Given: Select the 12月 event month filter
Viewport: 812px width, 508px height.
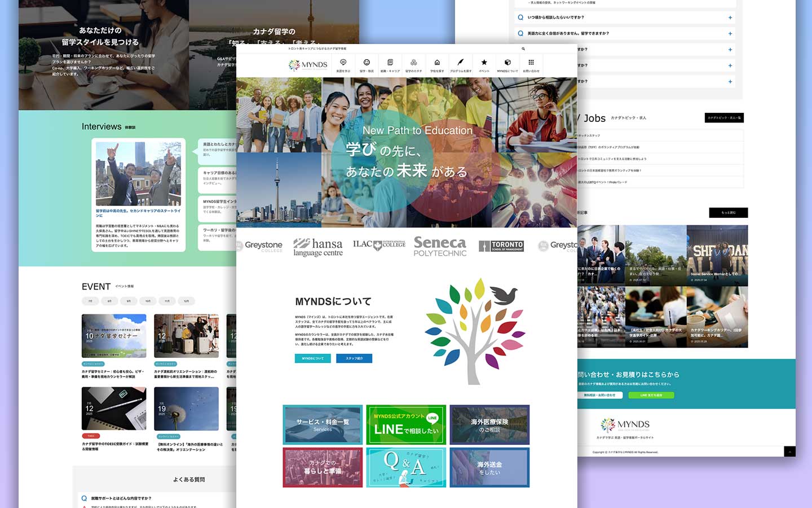Looking at the screenshot, I should (x=186, y=301).
